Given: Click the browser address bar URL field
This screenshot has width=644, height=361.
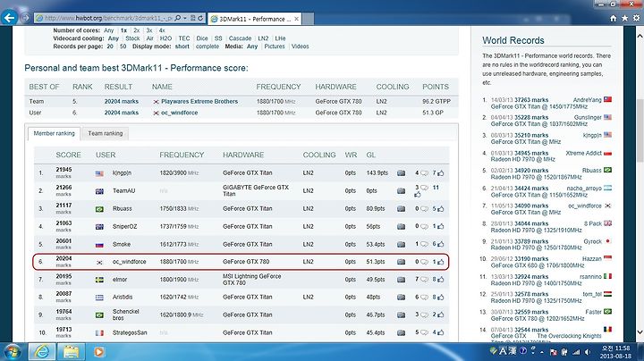Looking at the screenshot, I should (109, 18).
